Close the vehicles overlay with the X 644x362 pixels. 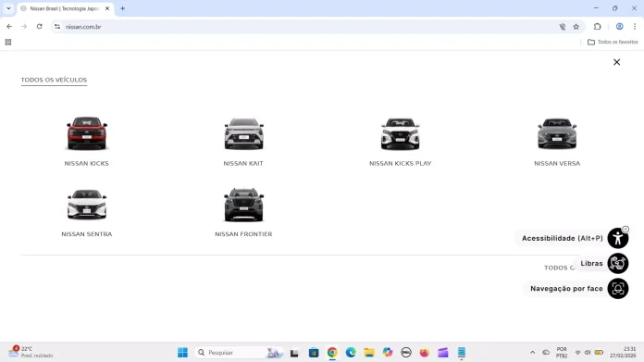(616, 62)
